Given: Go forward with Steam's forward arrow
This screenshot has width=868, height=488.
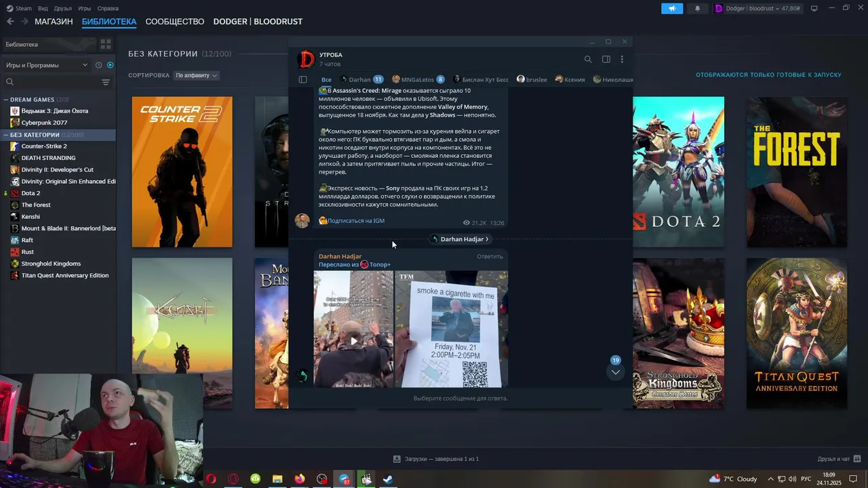Looking at the screenshot, I should tap(25, 22).
